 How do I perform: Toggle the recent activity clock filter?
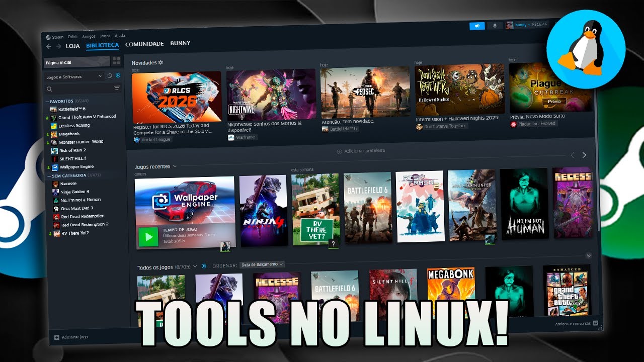point(110,76)
